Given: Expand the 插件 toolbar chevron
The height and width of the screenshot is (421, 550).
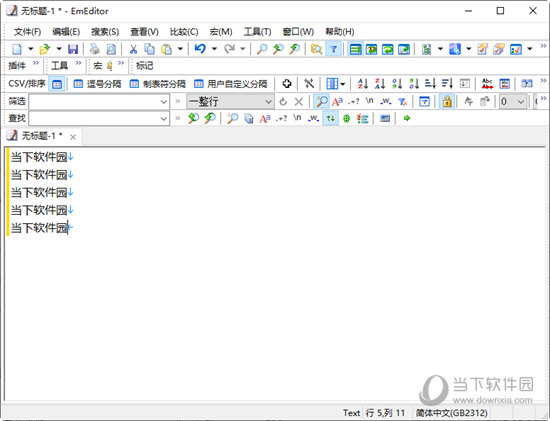Looking at the screenshot, I should pyautogui.click(x=36, y=64).
